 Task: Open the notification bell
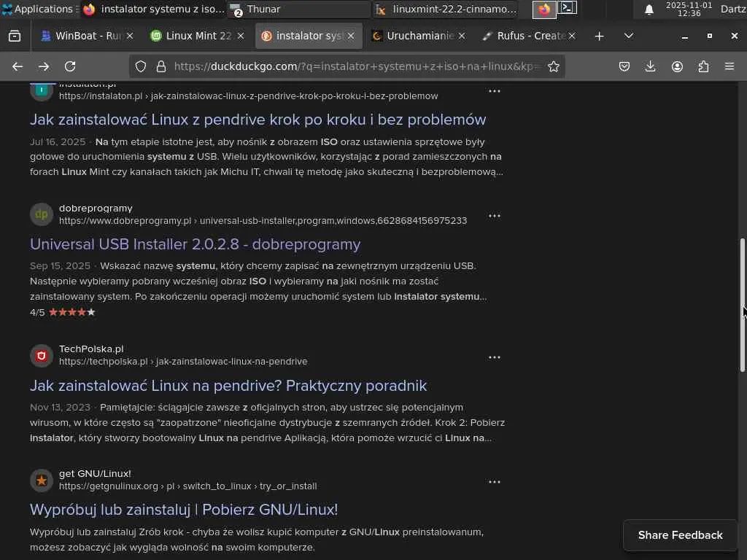click(649, 9)
